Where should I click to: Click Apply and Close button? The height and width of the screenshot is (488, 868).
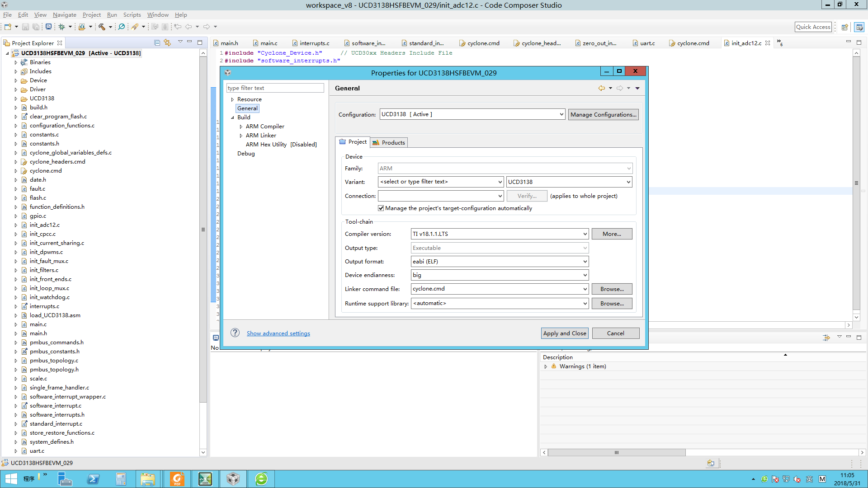(565, 333)
